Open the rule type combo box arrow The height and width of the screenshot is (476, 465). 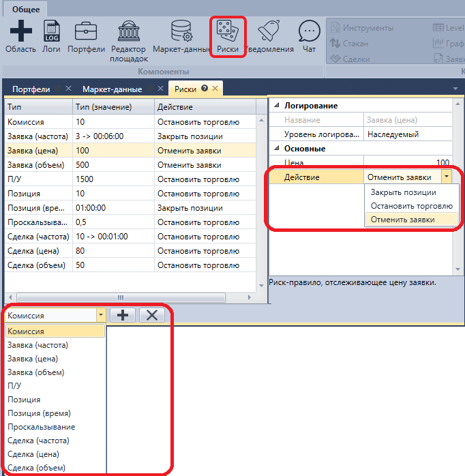(101, 316)
